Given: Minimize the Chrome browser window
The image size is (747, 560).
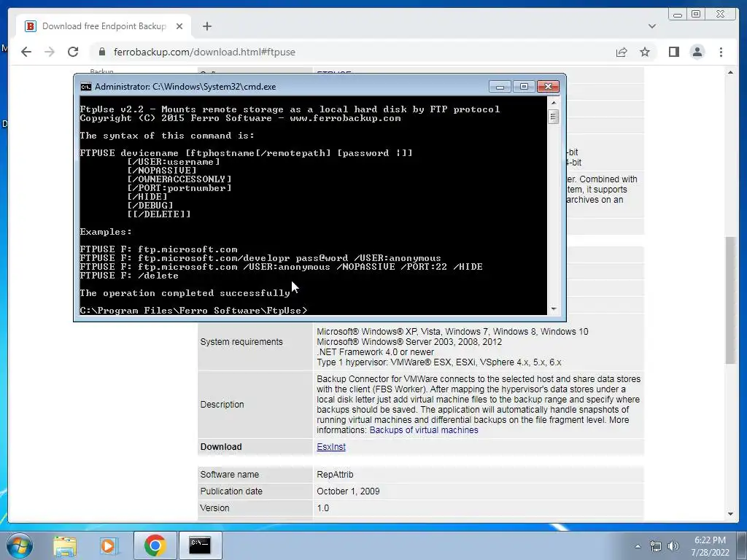Looking at the screenshot, I should click(x=678, y=15).
